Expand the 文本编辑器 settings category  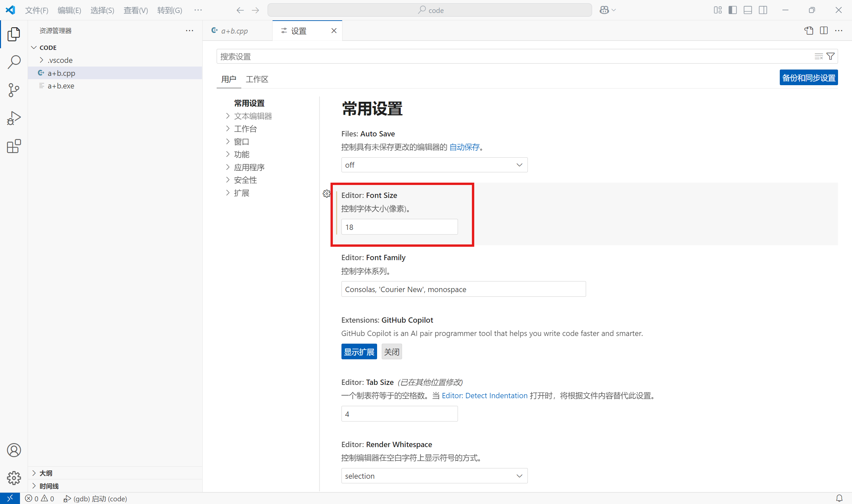(253, 116)
